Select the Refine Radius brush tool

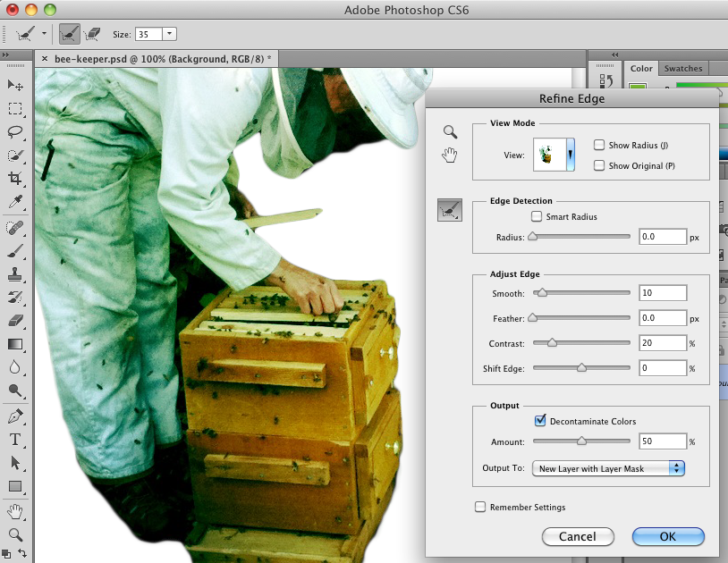[450, 210]
